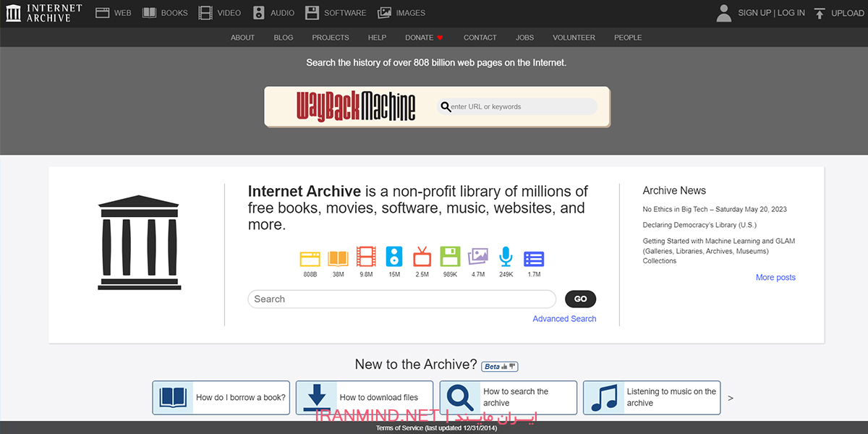Select the red film strip video icon
Image resolution: width=868 pixels, height=434 pixels.
(x=366, y=258)
